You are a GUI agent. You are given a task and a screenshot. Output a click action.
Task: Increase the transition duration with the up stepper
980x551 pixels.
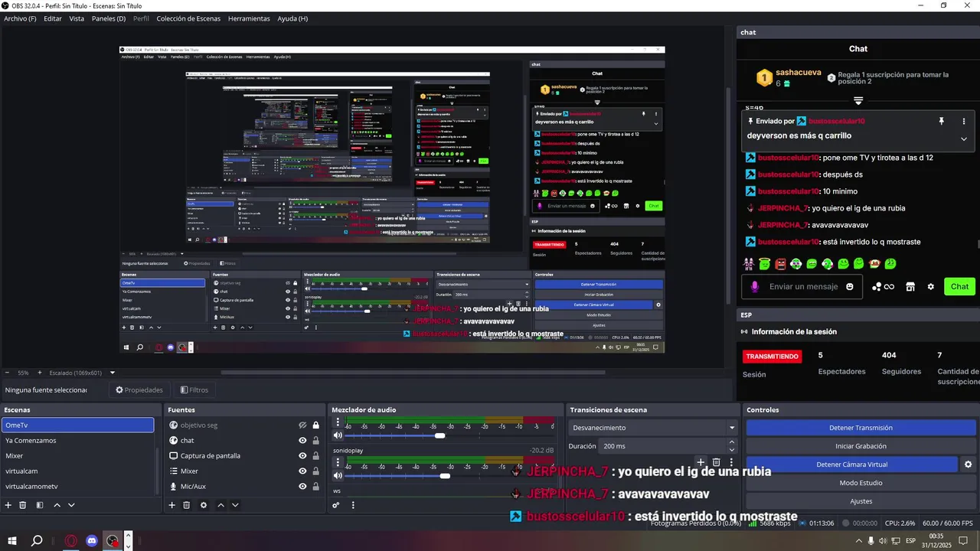732,442
